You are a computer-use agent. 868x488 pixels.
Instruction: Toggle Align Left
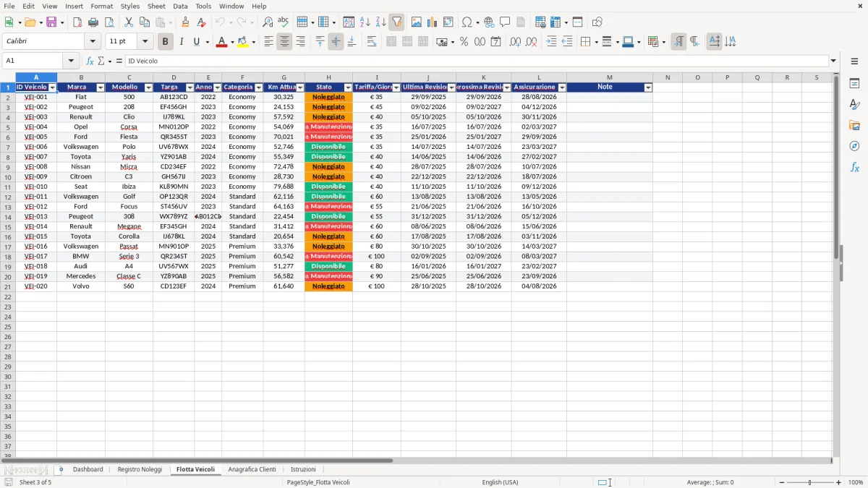point(268,42)
